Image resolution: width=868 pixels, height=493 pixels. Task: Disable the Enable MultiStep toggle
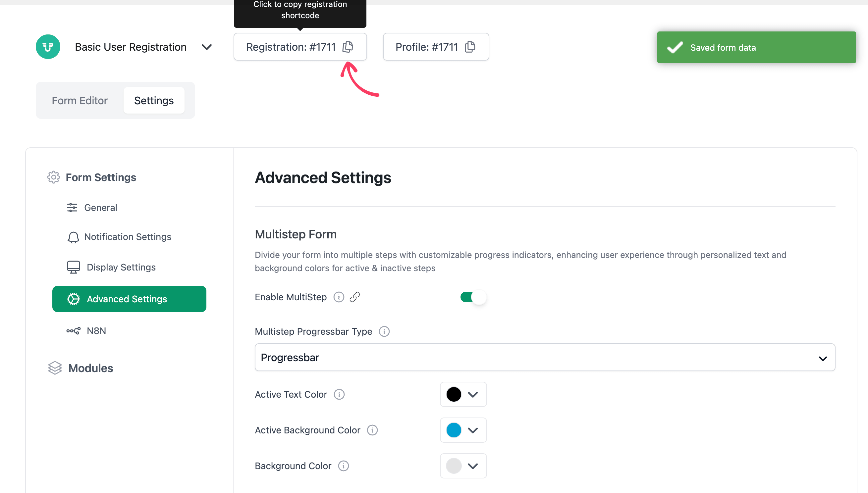pyautogui.click(x=473, y=297)
